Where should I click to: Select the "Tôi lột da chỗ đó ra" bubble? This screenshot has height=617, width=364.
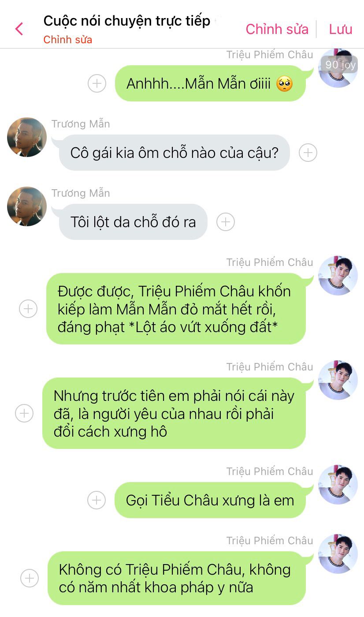(x=133, y=222)
